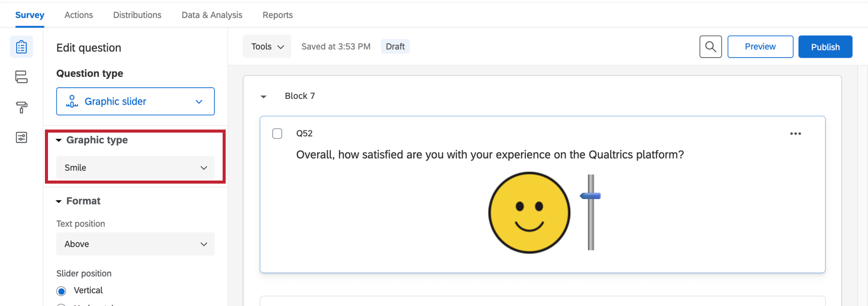Open the Question type Graphic slider dropdown

coord(135,101)
